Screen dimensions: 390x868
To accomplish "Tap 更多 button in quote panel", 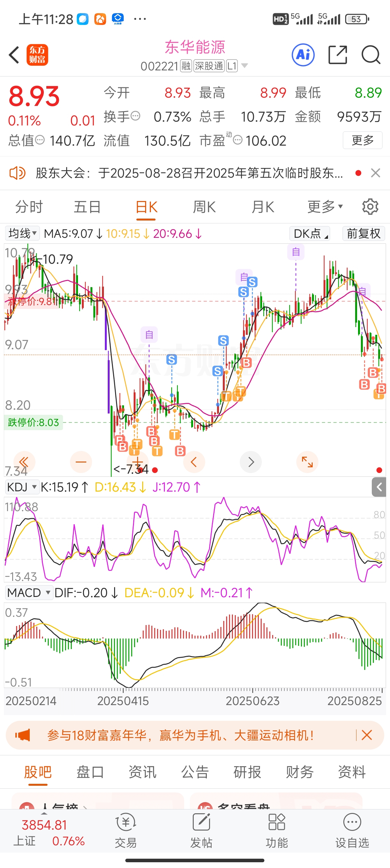I will [363, 140].
